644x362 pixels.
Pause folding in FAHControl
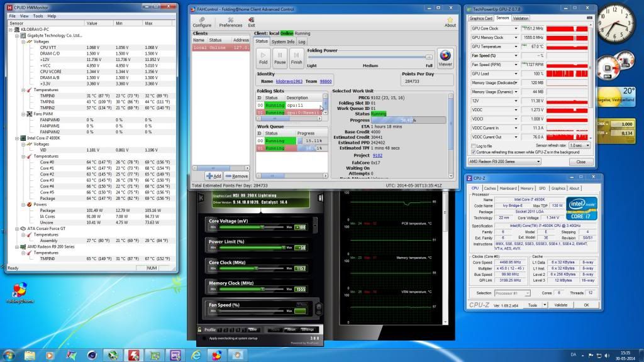click(280, 57)
